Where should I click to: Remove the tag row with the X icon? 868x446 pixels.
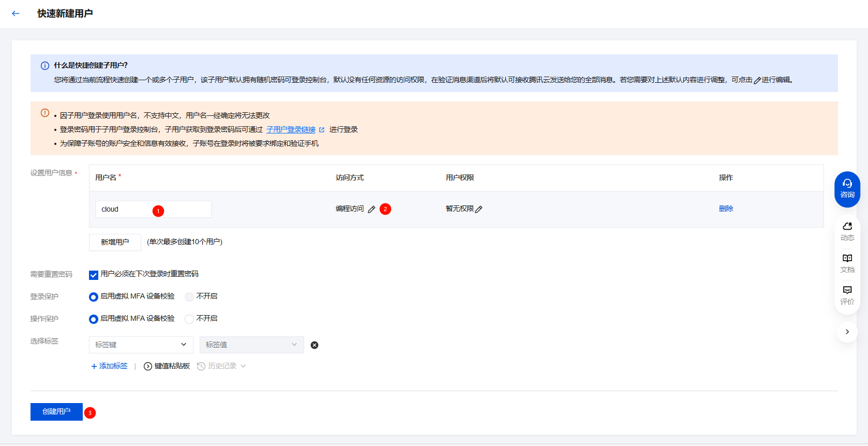click(x=315, y=345)
